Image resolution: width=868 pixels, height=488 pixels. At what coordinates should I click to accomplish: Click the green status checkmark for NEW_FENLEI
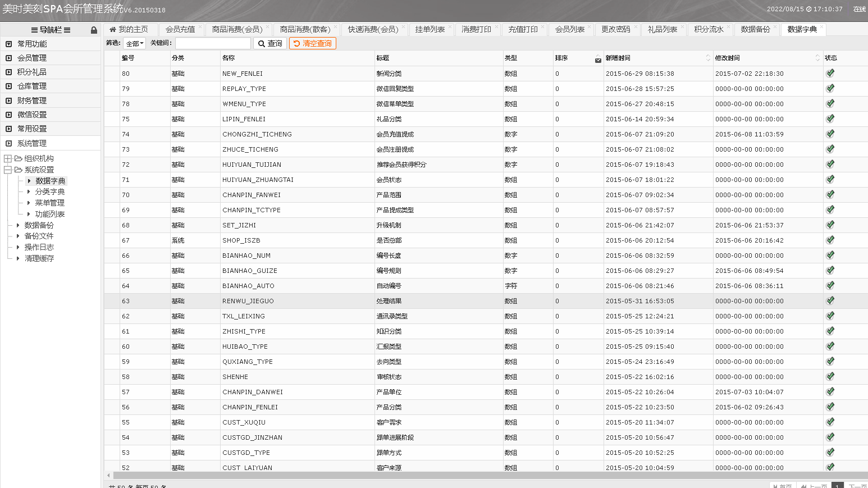pos(830,73)
